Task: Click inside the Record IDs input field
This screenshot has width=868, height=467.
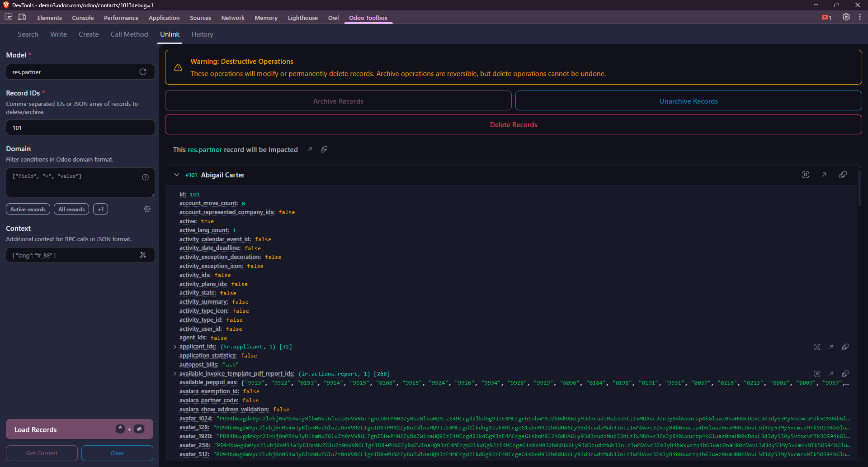Action: click(80, 127)
